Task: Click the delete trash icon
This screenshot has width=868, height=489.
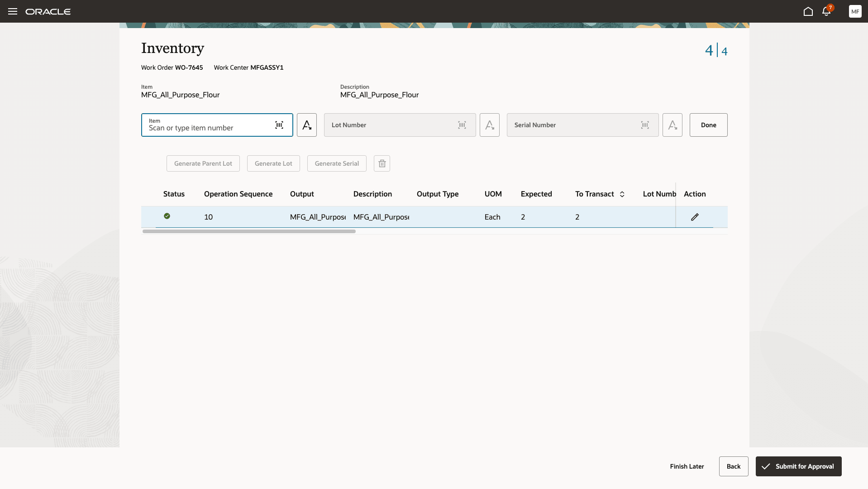Action: (382, 163)
